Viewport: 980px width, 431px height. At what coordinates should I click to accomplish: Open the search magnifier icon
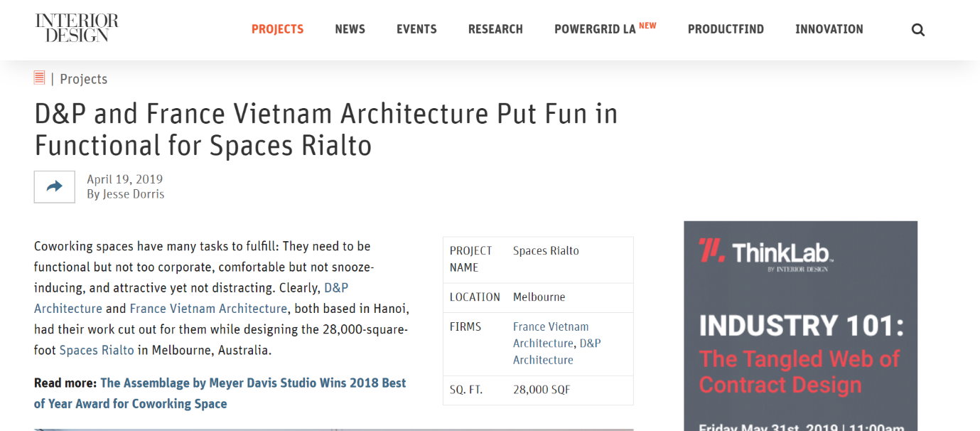tap(918, 30)
